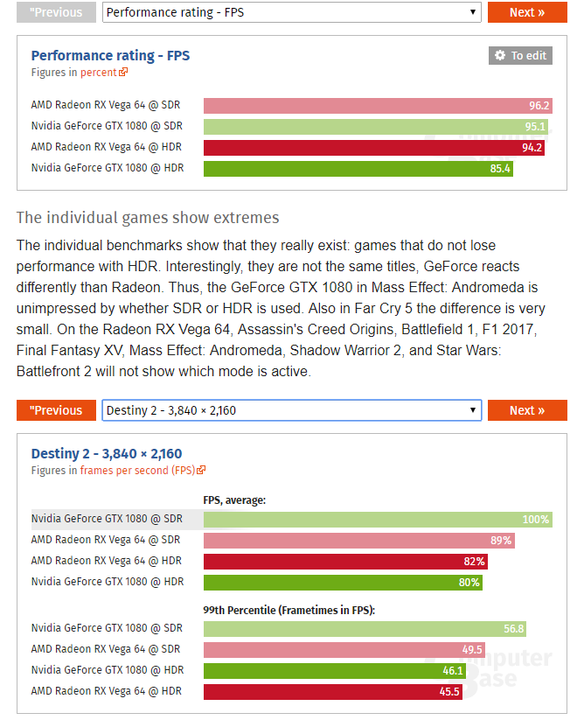Click the To edit button
The height and width of the screenshot is (720, 584).
pyautogui.click(x=520, y=56)
